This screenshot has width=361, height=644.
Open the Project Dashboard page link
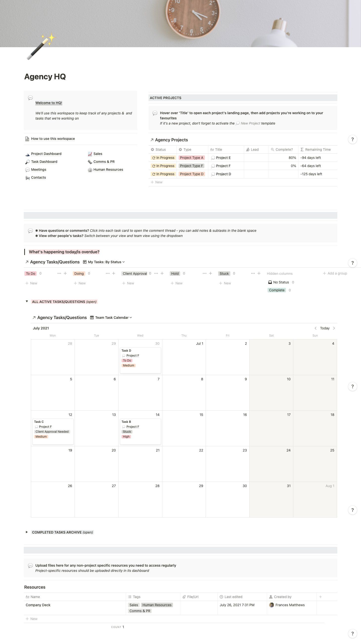[46, 154]
